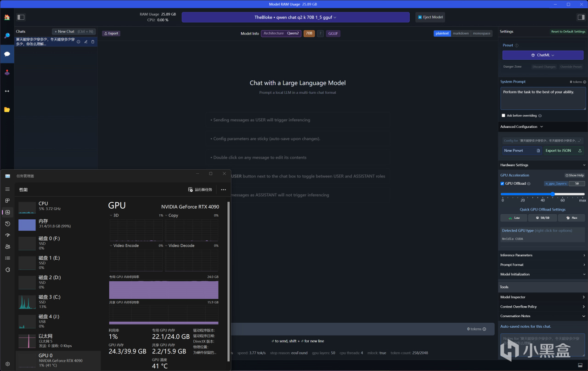Open the Services page in Task Manager
This screenshot has width=588, height=371.
pyautogui.click(x=7, y=269)
